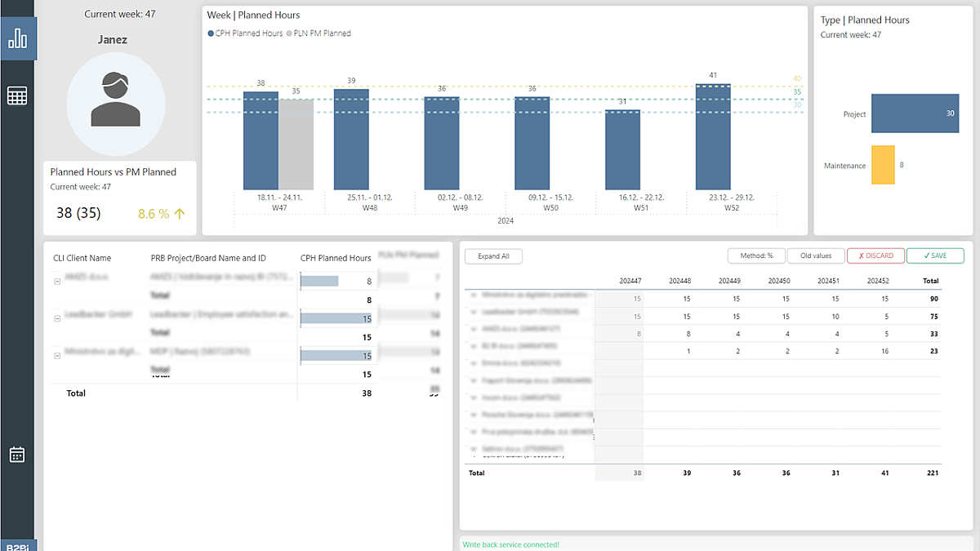
Task: Click the 202450 column header
Action: click(778, 281)
